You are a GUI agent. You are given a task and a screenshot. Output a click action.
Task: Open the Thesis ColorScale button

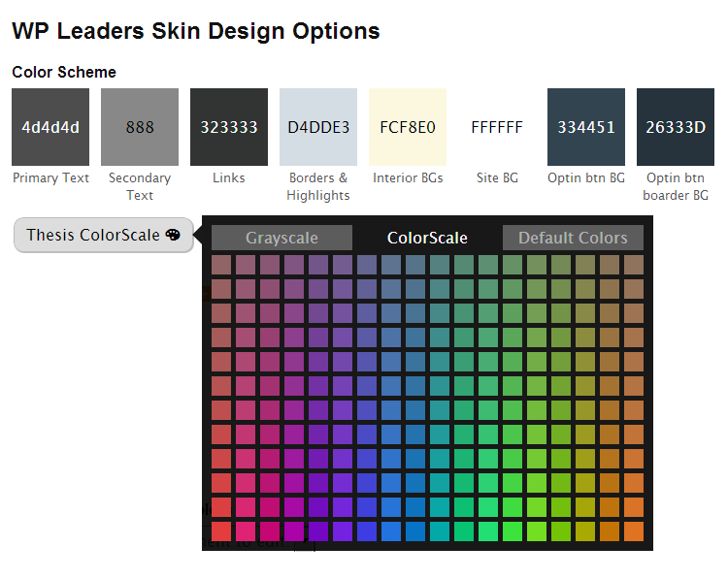tap(104, 235)
